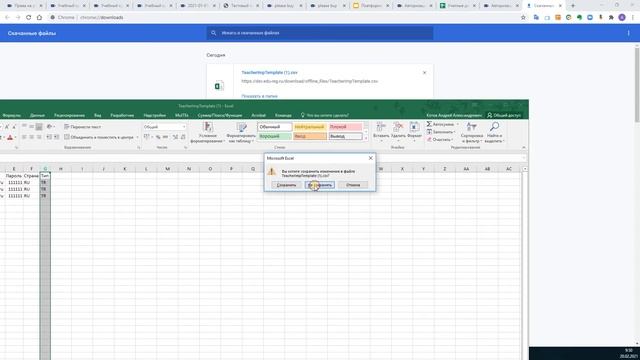
Task: Open Conditional Formatting in Excel ribbon
Action: pyautogui.click(x=208, y=132)
